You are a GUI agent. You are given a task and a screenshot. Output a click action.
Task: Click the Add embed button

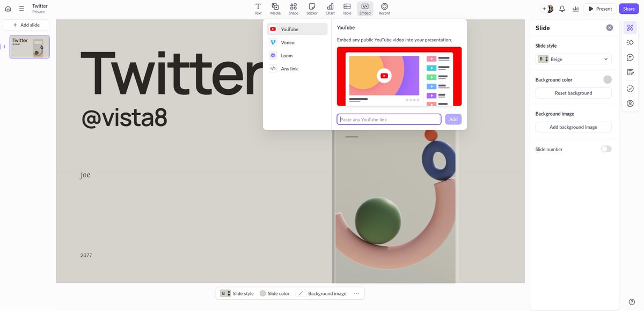pos(453,119)
